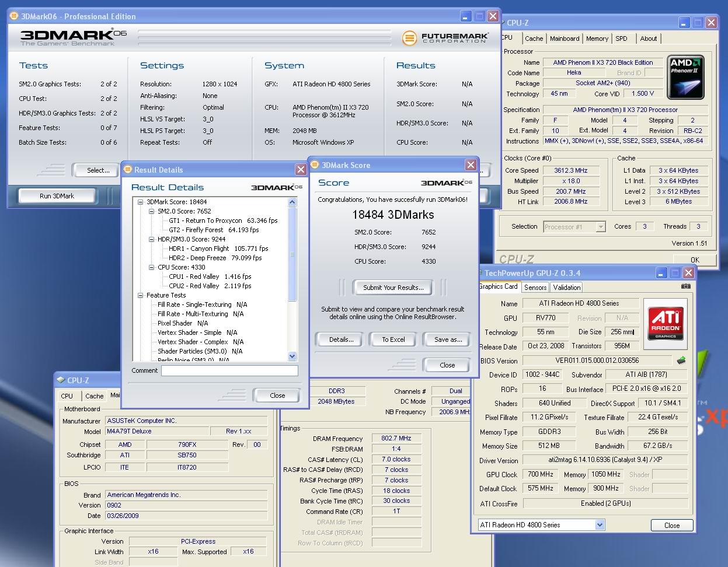
Task: Click the Result Details vertical scrollbar thumb
Action: coord(292,254)
